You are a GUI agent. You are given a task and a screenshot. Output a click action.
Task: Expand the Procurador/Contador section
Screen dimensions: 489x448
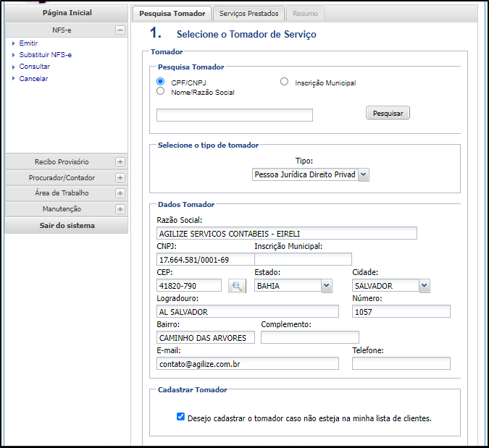(120, 178)
